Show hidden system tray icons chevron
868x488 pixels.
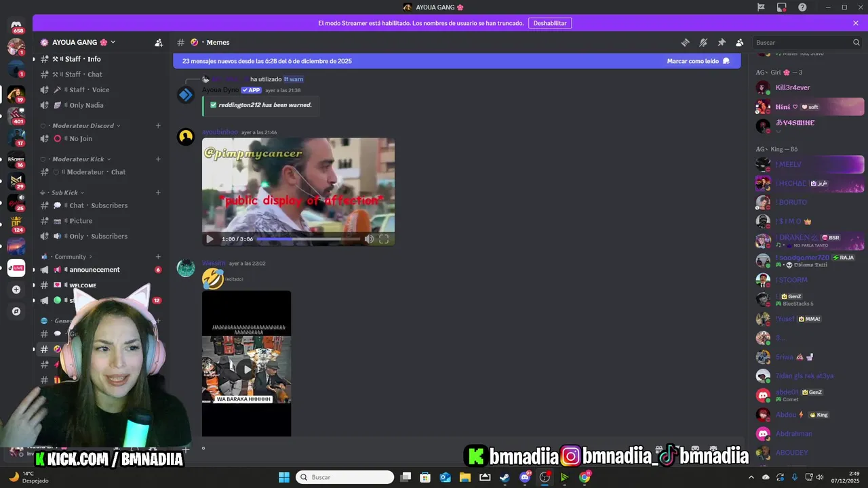pyautogui.click(x=751, y=477)
